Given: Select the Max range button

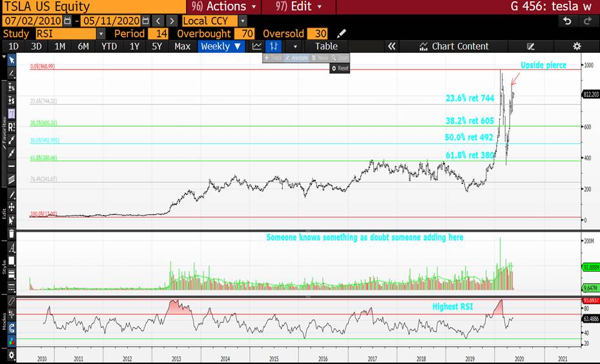Looking at the screenshot, I should point(182,46).
